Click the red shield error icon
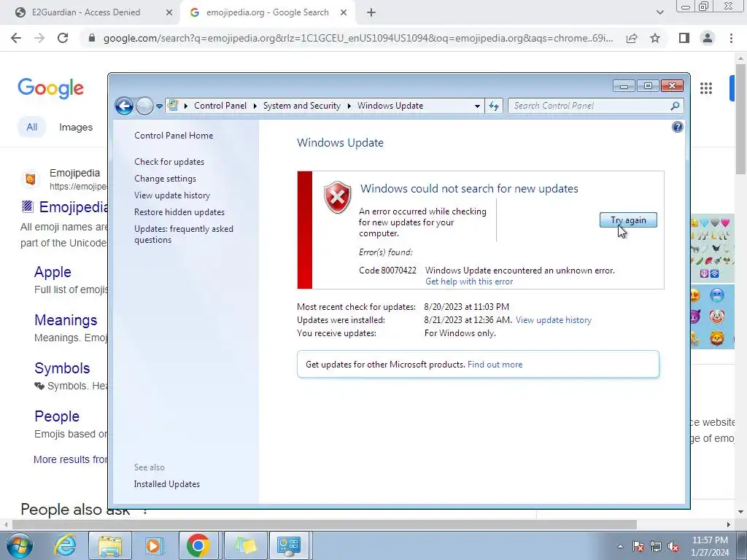This screenshot has width=747, height=560. (x=337, y=197)
